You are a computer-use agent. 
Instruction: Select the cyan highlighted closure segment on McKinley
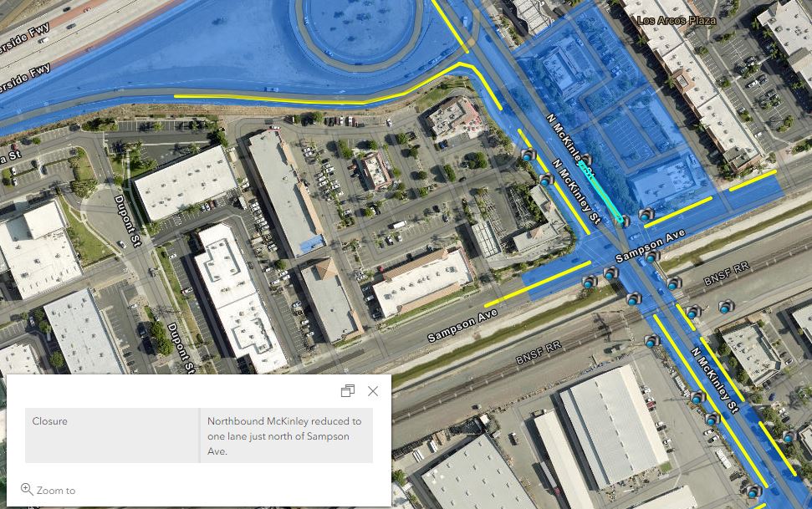600,191
